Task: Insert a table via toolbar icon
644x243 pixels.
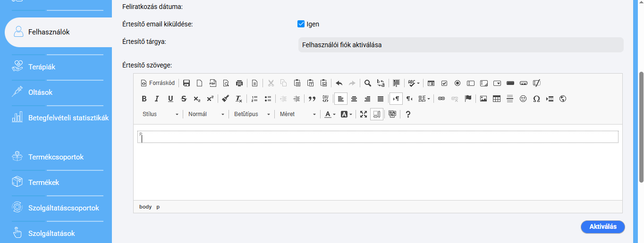Action: pyautogui.click(x=497, y=99)
